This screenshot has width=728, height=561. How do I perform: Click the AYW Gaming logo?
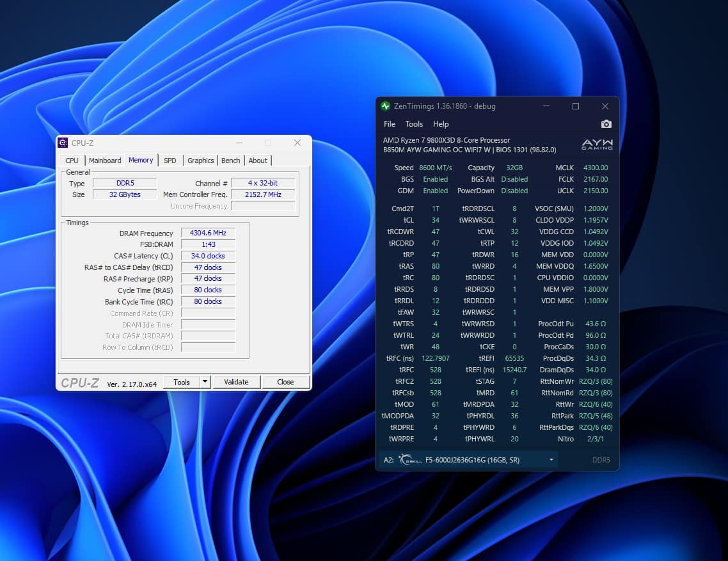597,145
